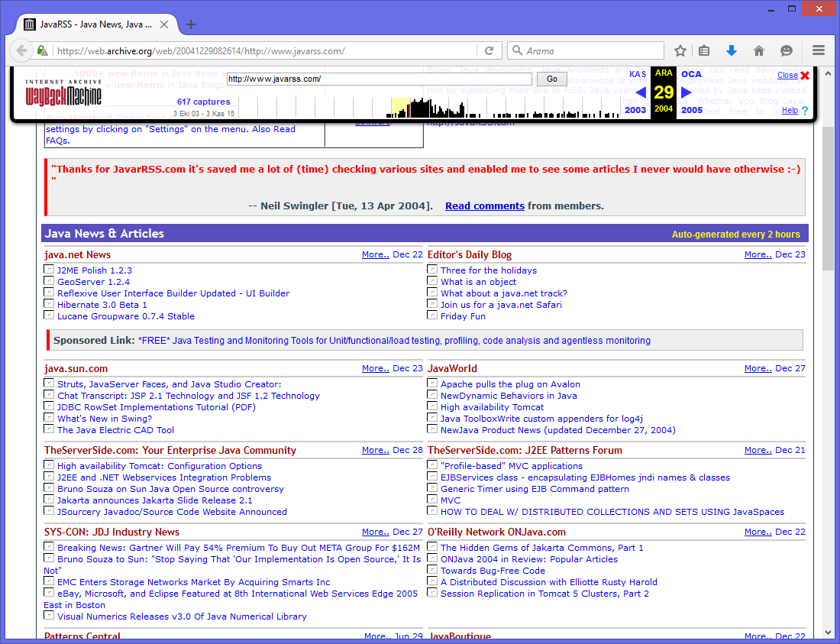This screenshot has height=644, width=840.
Task: Open the Read comments link
Action: (x=485, y=205)
